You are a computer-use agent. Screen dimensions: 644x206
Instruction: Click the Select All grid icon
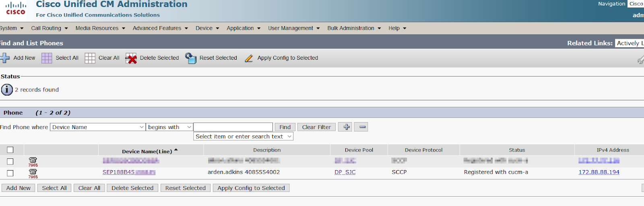pyautogui.click(x=47, y=58)
